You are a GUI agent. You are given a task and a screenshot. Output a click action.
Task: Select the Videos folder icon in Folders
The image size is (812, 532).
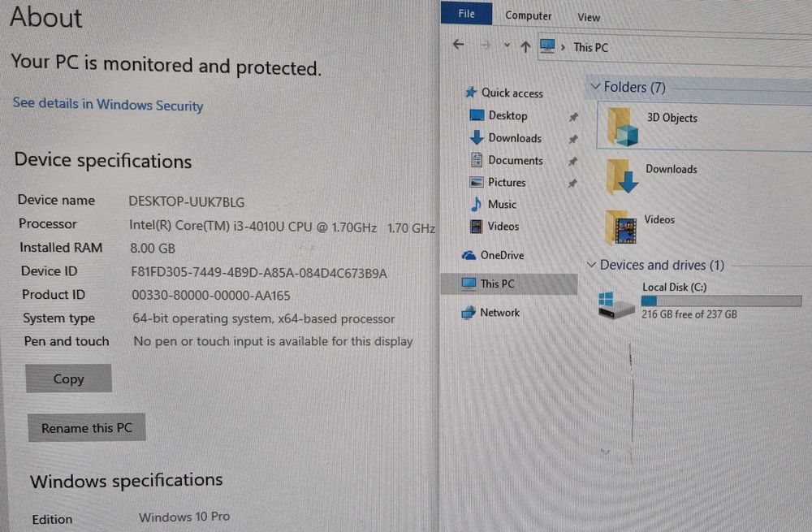pos(620,227)
